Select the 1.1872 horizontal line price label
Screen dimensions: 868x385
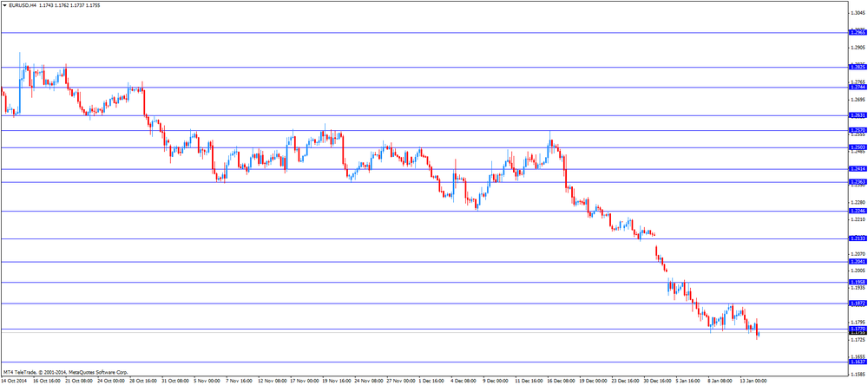pyautogui.click(x=858, y=303)
